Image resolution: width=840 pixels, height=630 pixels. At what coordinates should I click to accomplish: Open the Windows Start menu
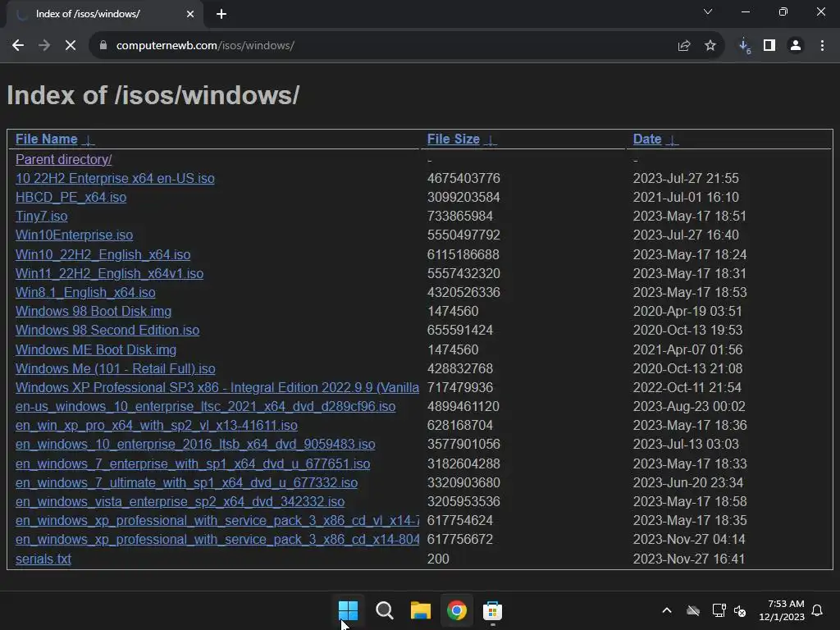pyautogui.click(x=348, y=610)
